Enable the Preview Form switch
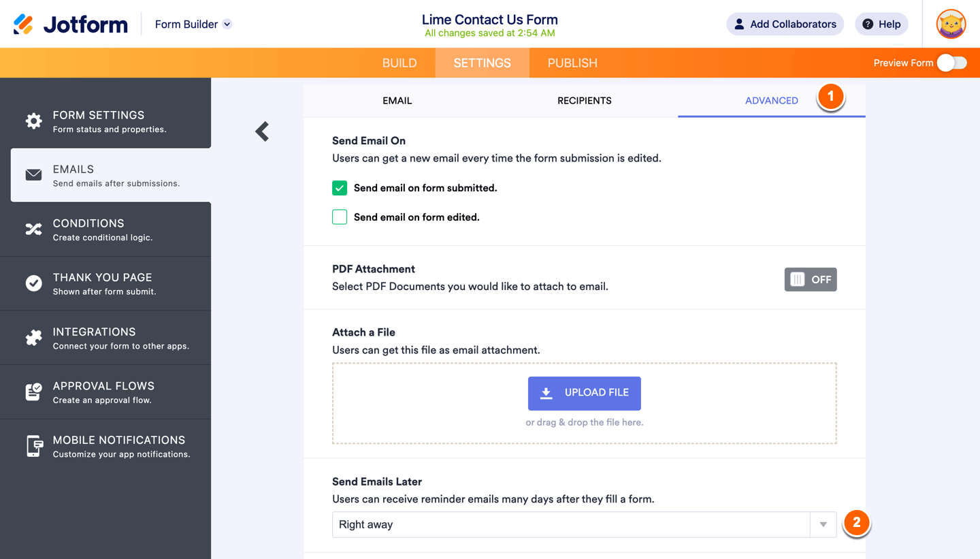This screenshot has height=559, width=980. coord(951,63)
